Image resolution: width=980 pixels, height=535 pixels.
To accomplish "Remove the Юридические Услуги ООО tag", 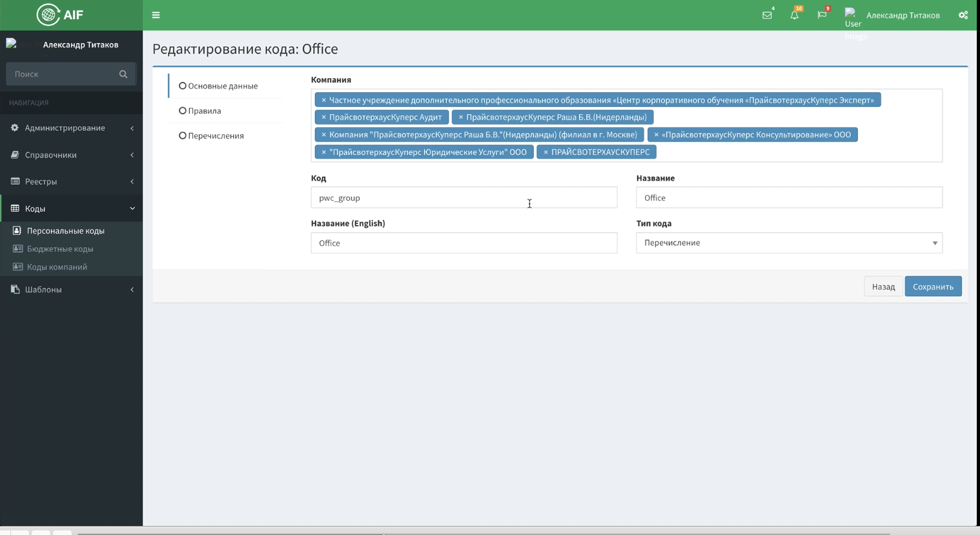I will 323,152.
